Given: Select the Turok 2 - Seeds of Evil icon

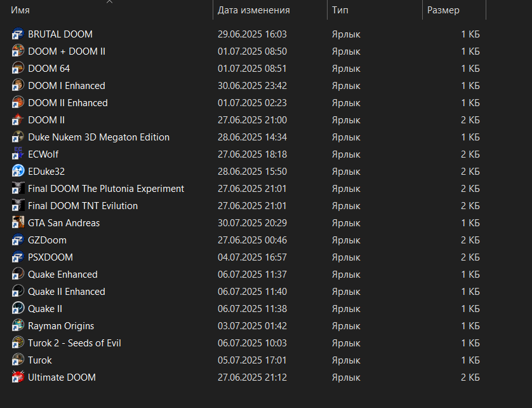Looking at the screenshot, I should 18,343.
